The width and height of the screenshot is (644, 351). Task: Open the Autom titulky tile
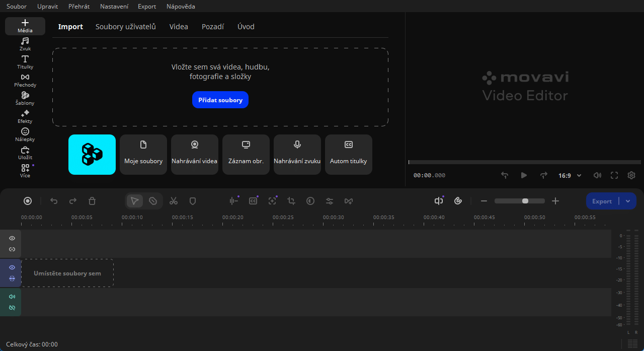349,155
